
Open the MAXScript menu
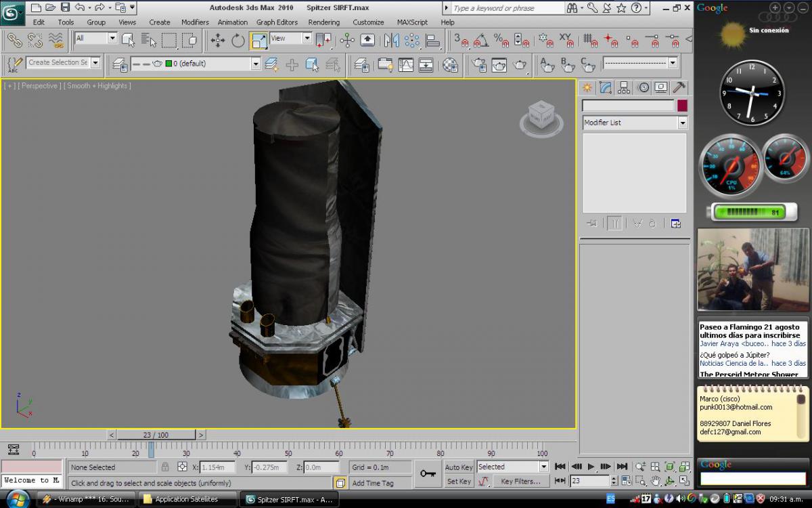[x=412, y=22]
